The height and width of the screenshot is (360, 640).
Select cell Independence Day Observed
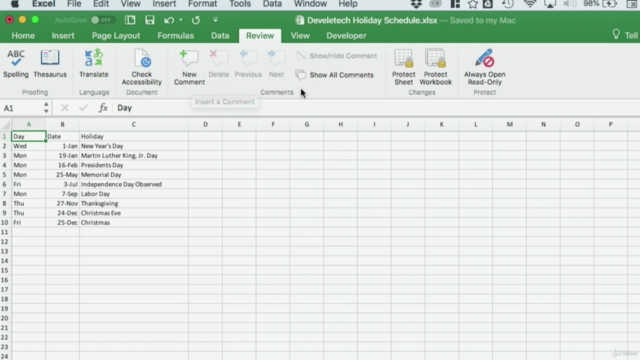(134, 184)
